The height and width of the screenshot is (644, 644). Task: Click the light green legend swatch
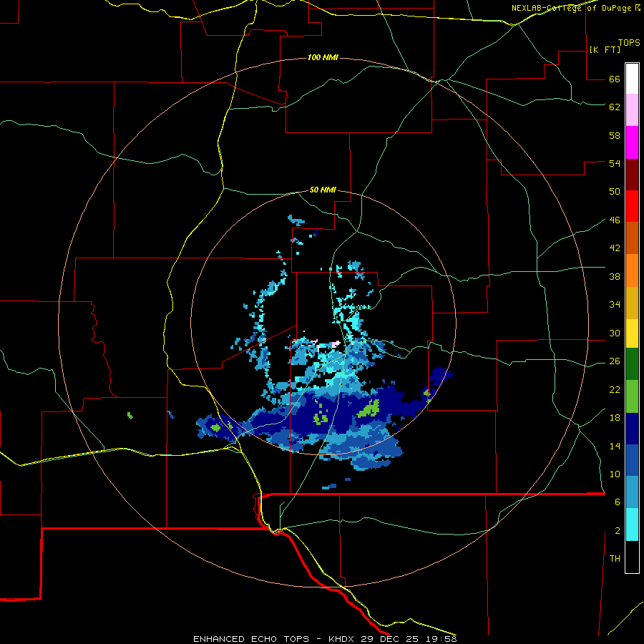[632, 396]
